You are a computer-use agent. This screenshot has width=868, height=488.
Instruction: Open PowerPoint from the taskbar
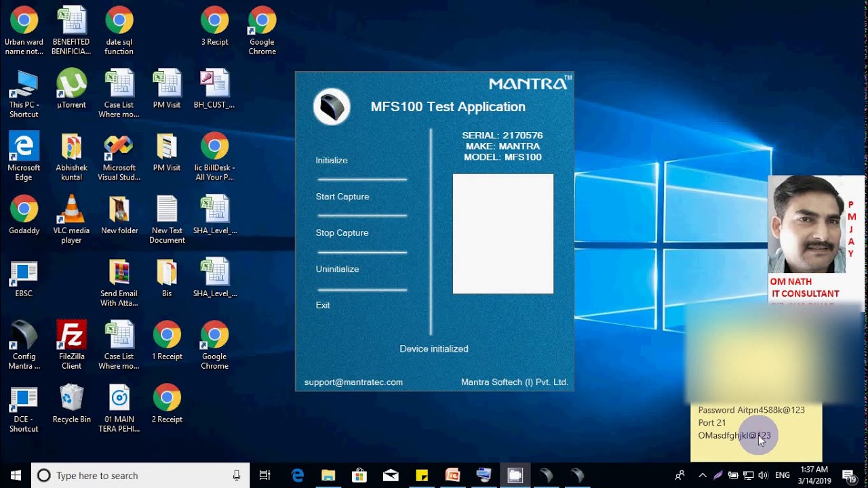click(x=452, y=475)
